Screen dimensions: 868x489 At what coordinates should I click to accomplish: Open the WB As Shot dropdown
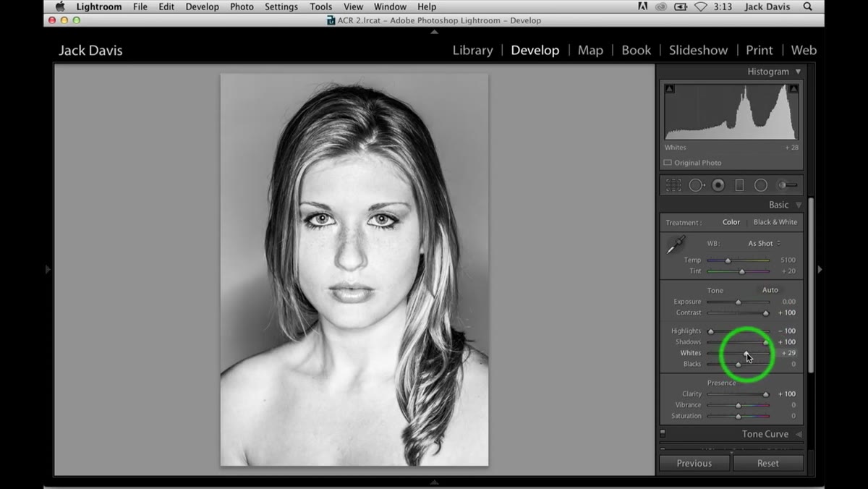tap(764, 244)
